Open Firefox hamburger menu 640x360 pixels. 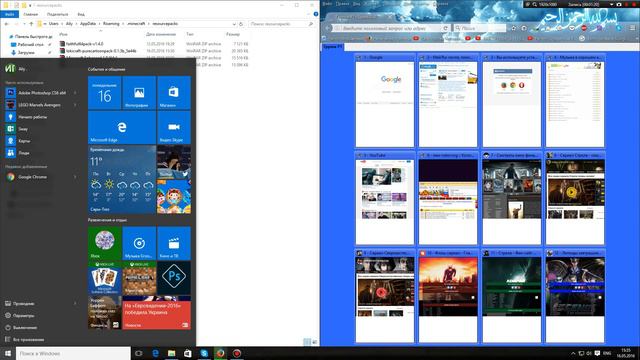pyautogui.click(x=633, y=28)
